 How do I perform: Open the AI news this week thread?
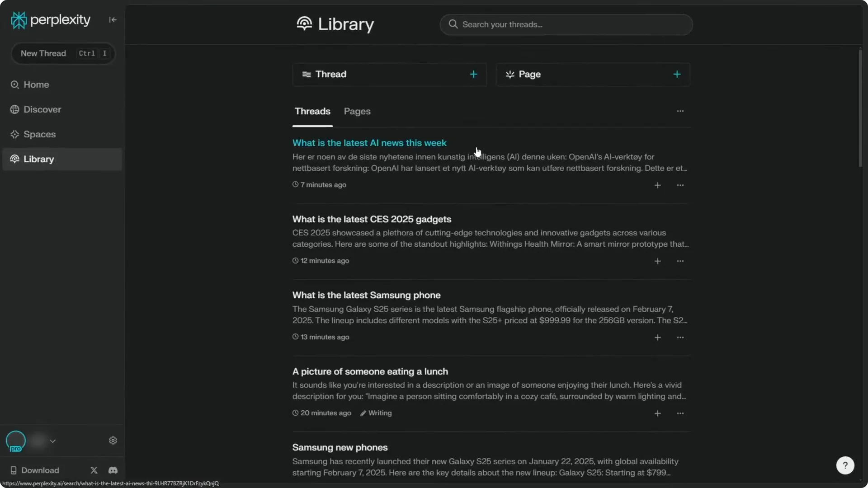pos(369,142)
